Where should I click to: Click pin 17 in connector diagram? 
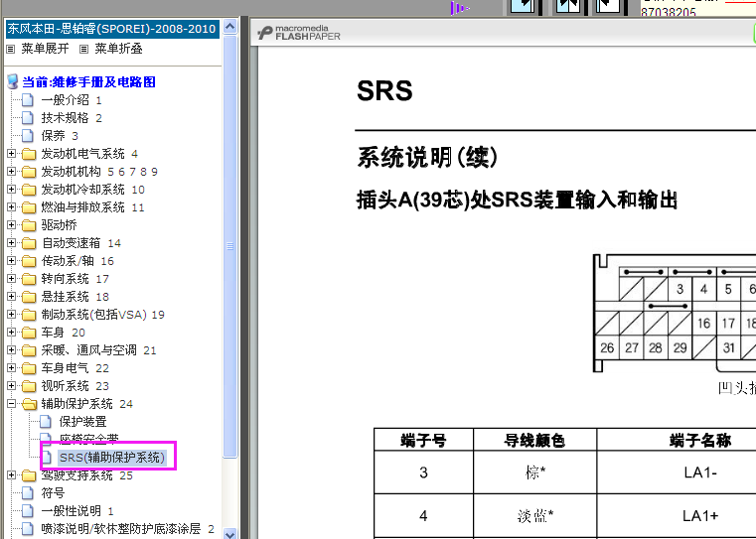pyautogui.click(x=728, y=324)
